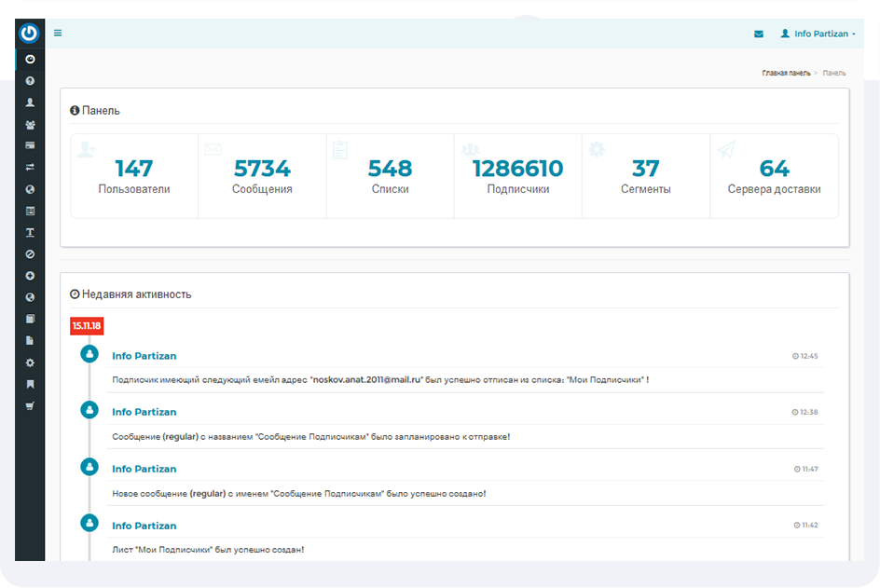Click the shopping cart icon in the sidebar
The height and width of the screenshot is (588, 880).
pos(30,405)
